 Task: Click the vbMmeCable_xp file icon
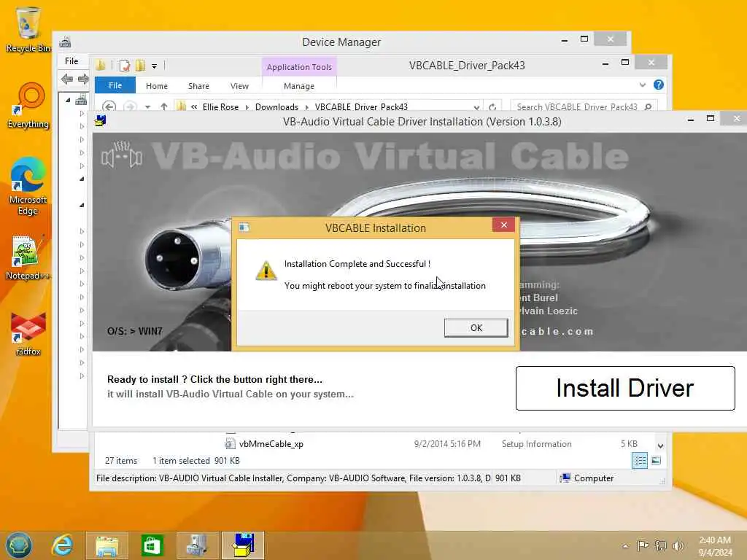tap(230, 444)
